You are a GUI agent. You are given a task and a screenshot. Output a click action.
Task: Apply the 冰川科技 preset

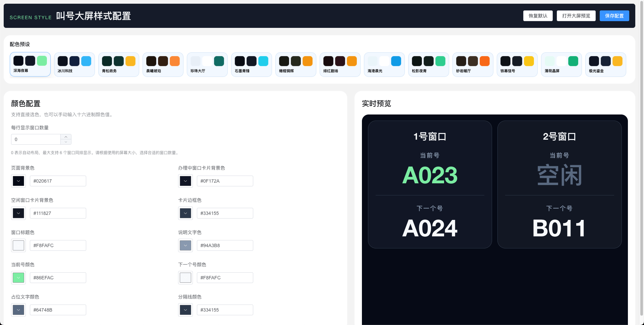pos(74,64)
